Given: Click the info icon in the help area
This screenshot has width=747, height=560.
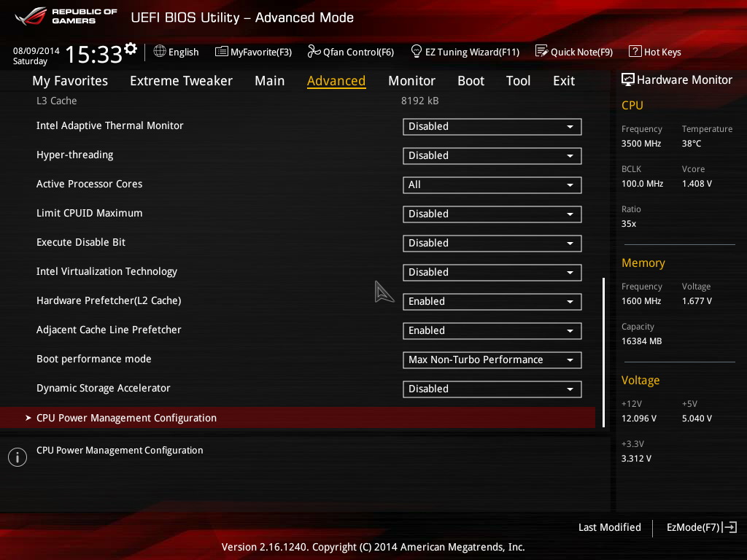Looking at the screenshot, I should pyautogui.click(x=17, y=457).
